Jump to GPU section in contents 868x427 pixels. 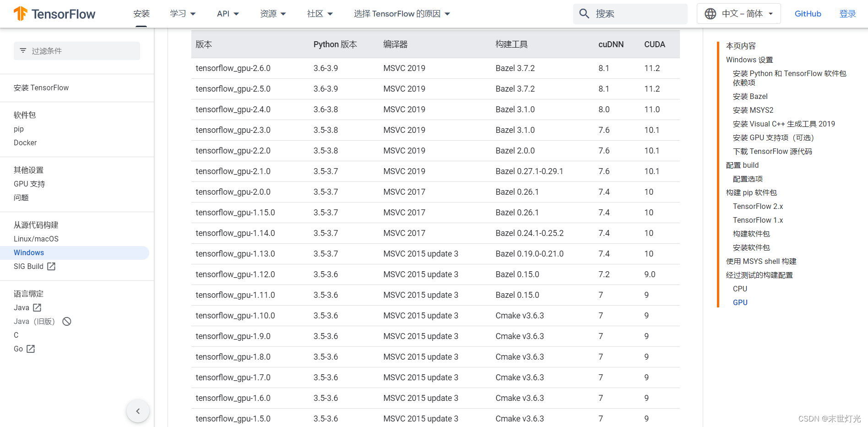point(740,302)
